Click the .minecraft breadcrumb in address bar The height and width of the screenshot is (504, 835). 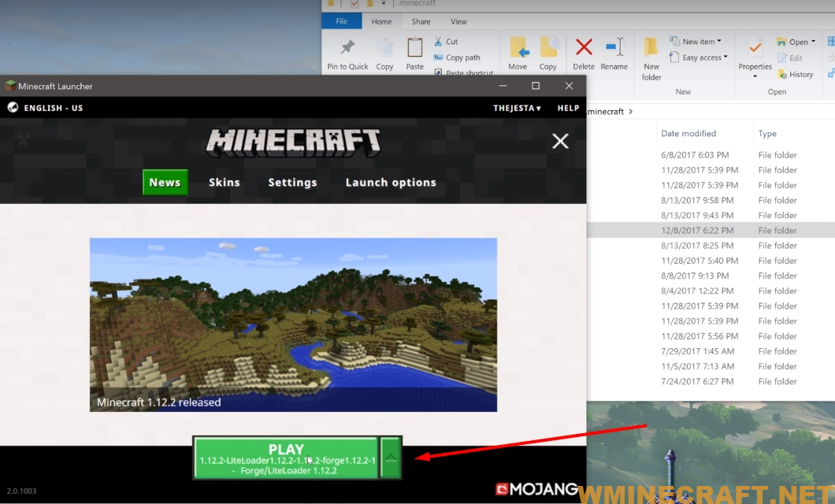(606, 111)
